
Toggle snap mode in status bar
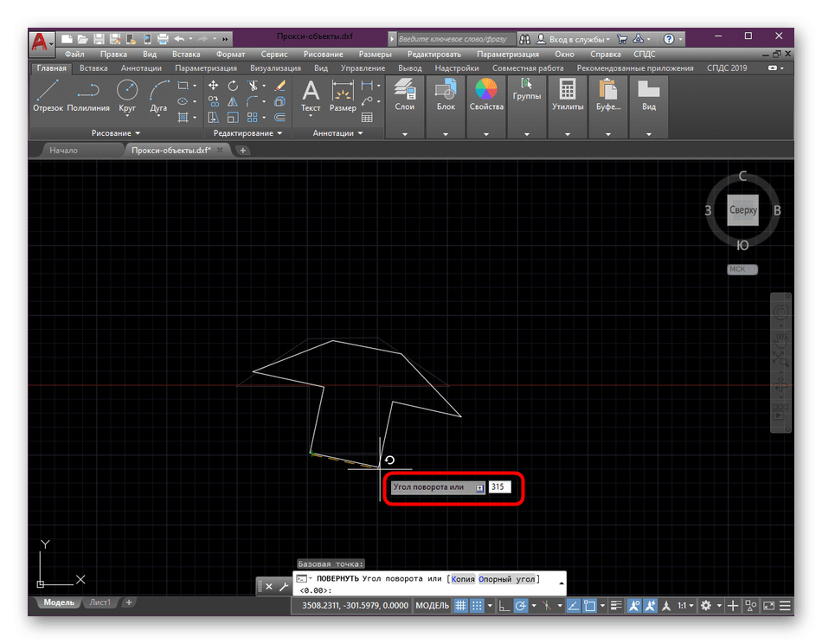coord(477,606)
